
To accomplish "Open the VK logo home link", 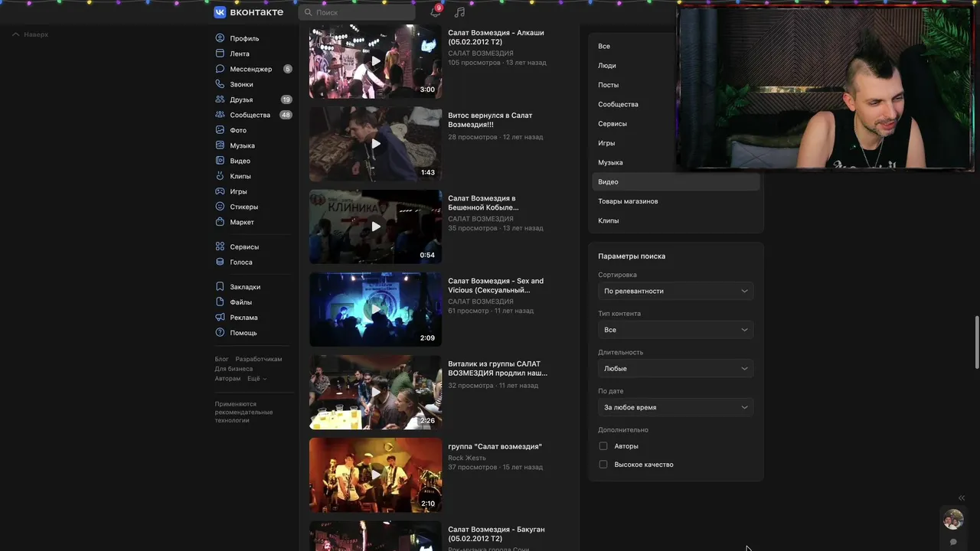I will (248, 12).
